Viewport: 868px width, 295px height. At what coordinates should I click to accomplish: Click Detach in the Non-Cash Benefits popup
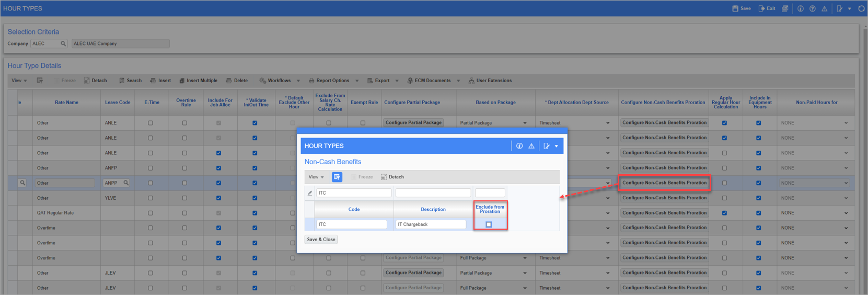[392, 177]
